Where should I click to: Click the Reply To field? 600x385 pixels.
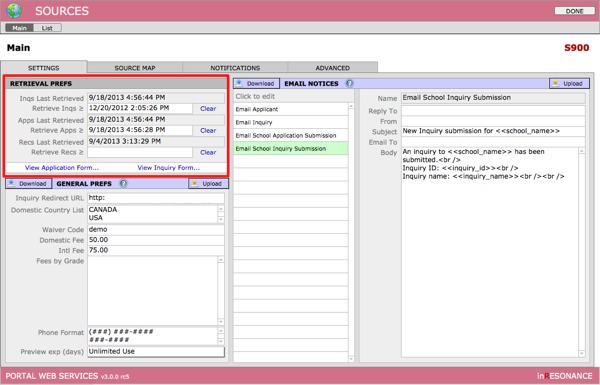pos(493,111)
